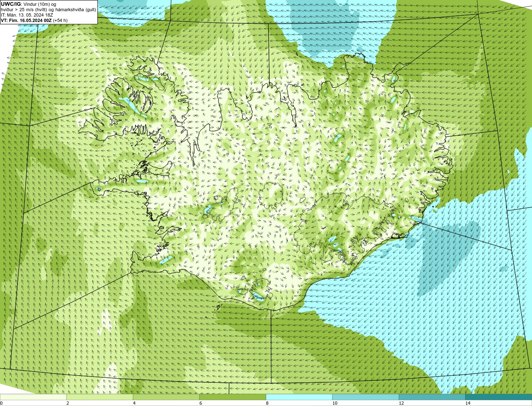Click the legend tick label "10"

pos(335,403)
